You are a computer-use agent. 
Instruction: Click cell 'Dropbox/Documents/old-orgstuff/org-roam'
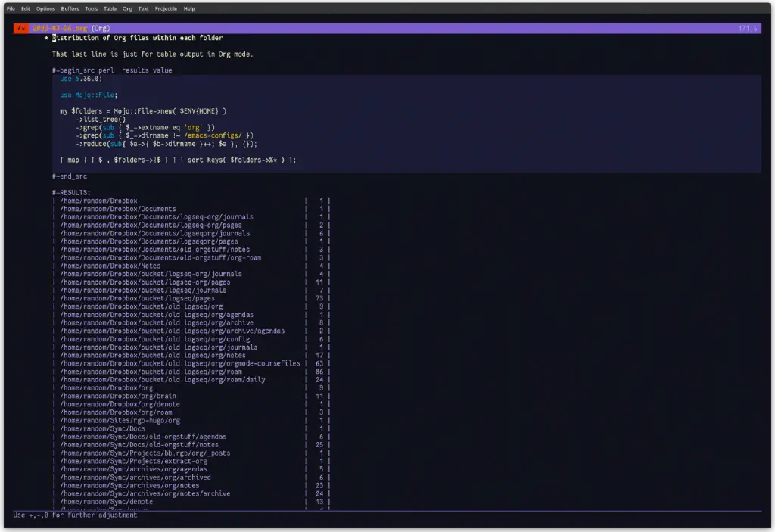[x=160, y=257]
